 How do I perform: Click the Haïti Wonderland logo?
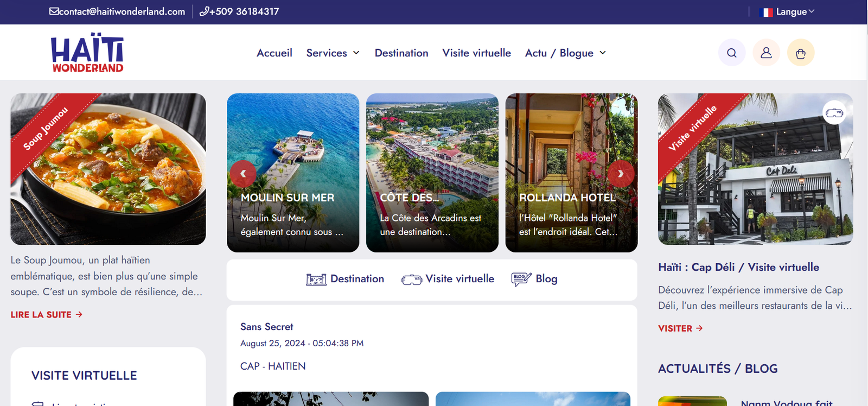pyautogui.click(x=87, y=53)
